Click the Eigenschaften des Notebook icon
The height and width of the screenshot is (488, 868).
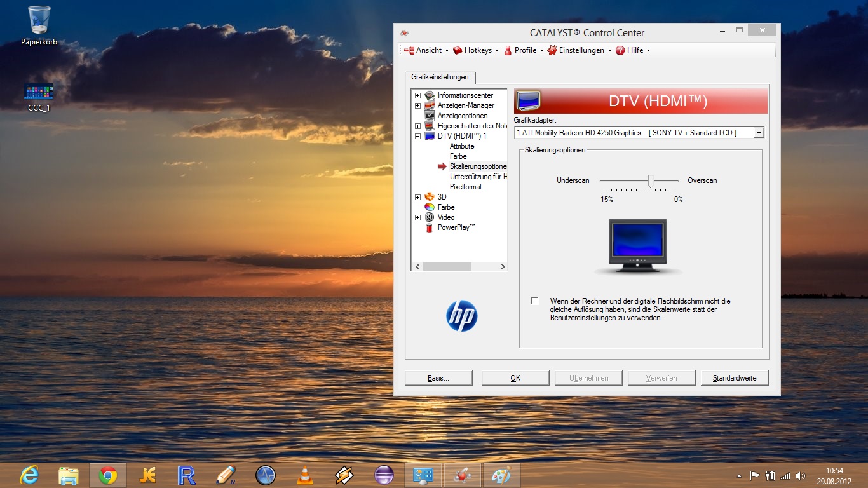430,126
